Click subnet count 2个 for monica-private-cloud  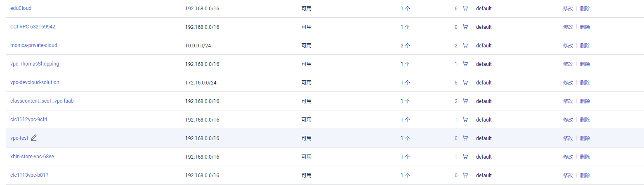point(405,45)
